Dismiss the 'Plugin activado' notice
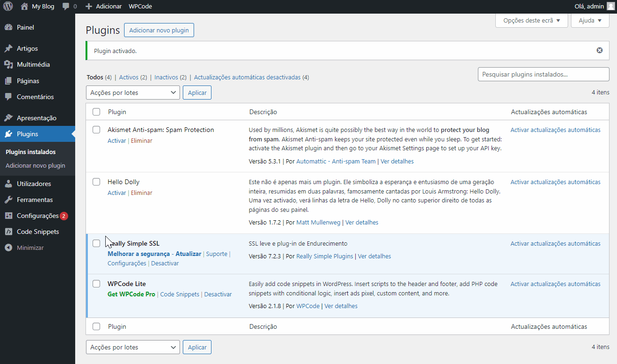Viewport: 617px width, 364px height. 600,50
